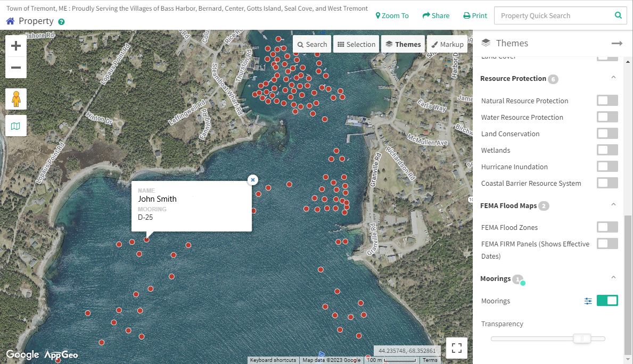Click the Hurricane Inundation label
This screenshot has width=633, height=364.
(x=514, y=167)
